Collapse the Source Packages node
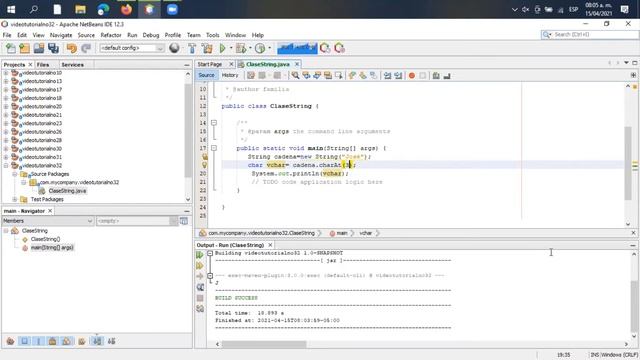This screenshot has width=640, height=360. 15,174
